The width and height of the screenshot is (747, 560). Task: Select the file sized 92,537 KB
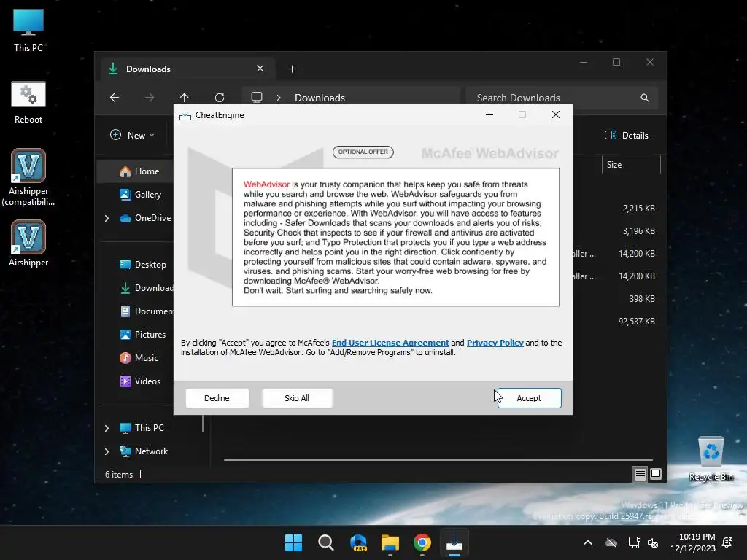pyautogui.click(x=636, y=322)
